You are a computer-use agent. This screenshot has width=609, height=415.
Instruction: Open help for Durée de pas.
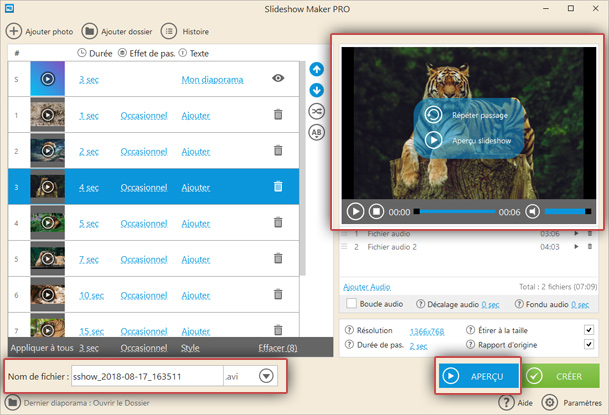tap(349, 344)
